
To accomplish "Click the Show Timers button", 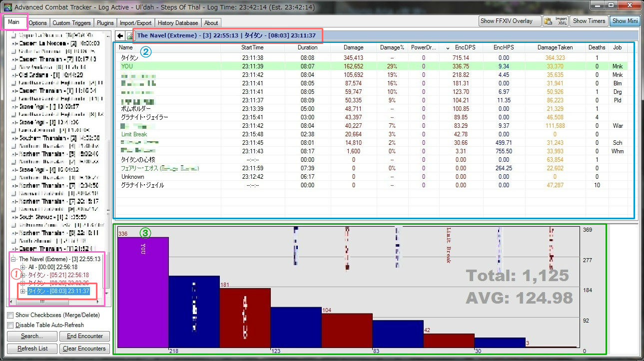I will click(x=589, y=21).
